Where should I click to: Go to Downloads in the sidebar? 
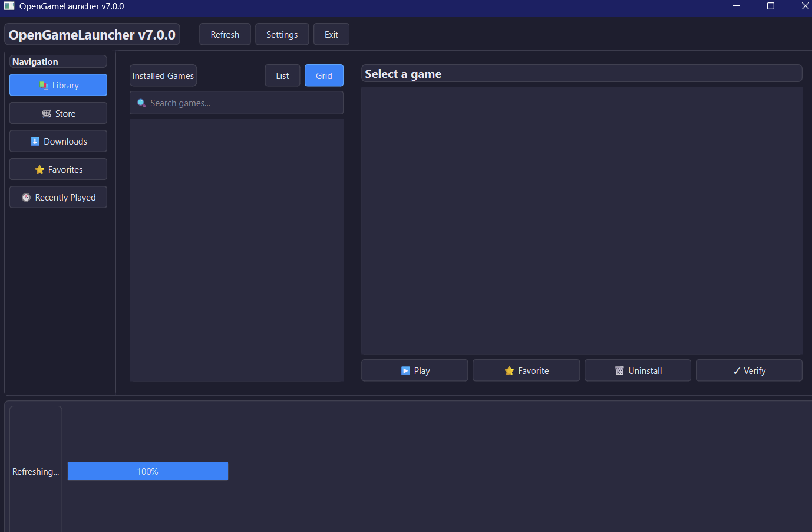tap(58, 141)
